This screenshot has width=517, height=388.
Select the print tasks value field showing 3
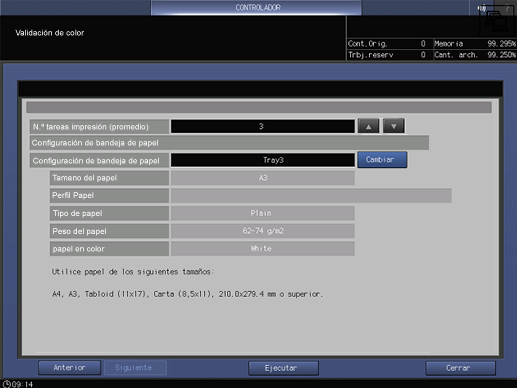(x=263, y=126)
